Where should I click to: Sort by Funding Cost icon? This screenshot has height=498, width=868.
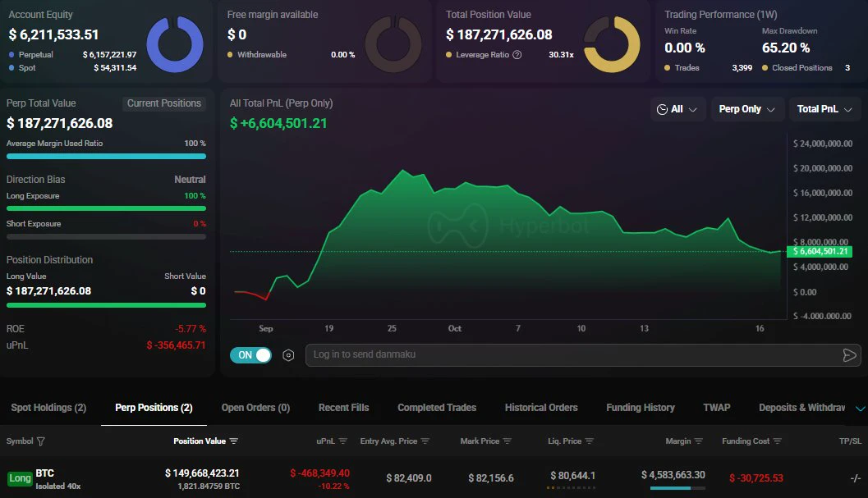pyautogui.click(x=777, y=441)
